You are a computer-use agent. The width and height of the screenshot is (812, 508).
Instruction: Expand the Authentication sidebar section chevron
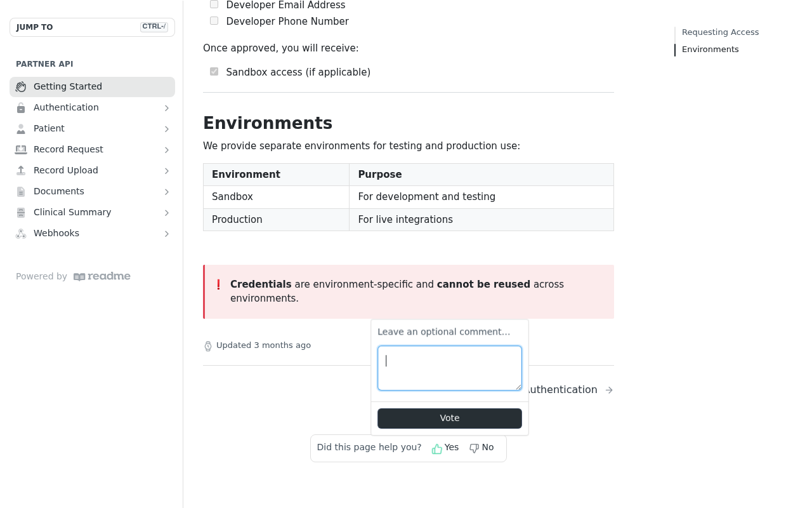coord(167,108)
